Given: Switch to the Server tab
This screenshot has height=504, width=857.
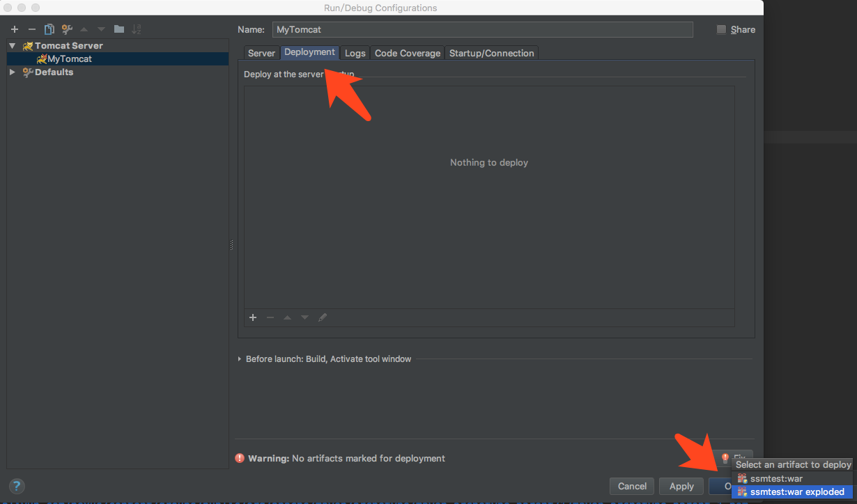Looking at the screenshot, I should click(x=261, y=53).
